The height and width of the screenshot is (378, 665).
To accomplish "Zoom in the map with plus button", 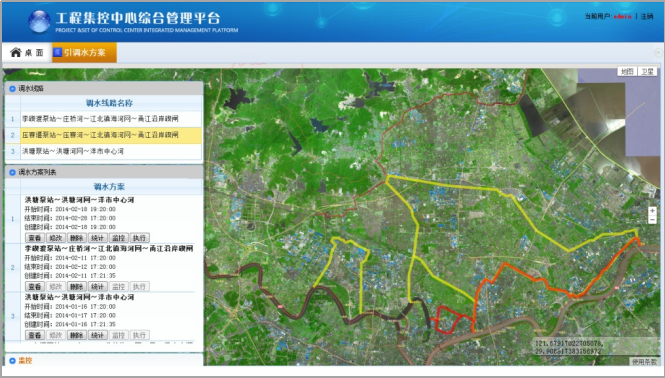I will tap(652, 211).
